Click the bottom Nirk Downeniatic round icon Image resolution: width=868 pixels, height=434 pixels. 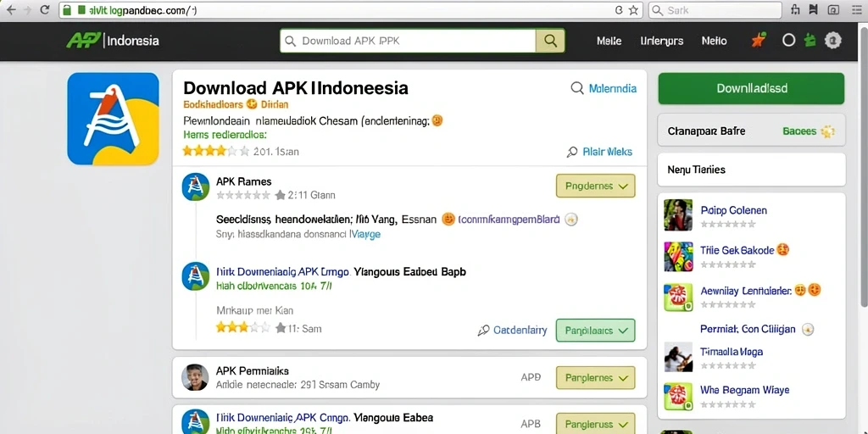click(x=196, y=422)
